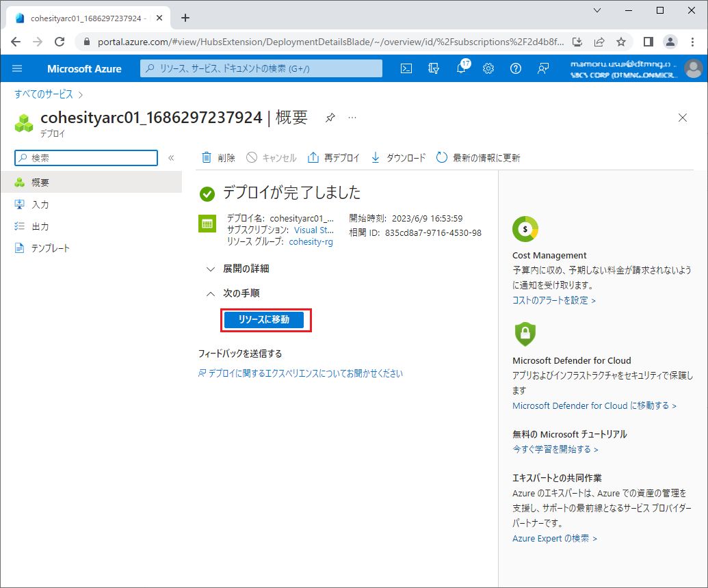Bookmark the page with the star icon
This screenshot has width=708, height=588.
[x=621, y=42]
